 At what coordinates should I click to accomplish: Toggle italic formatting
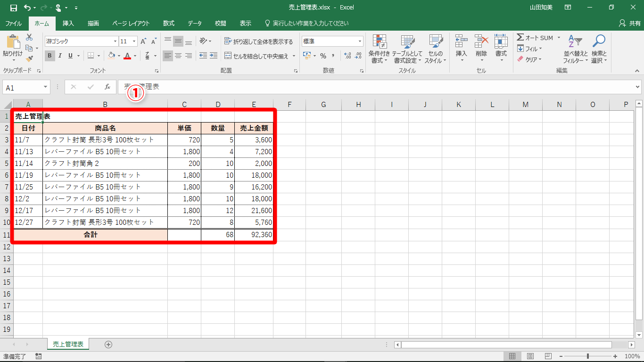60,56
